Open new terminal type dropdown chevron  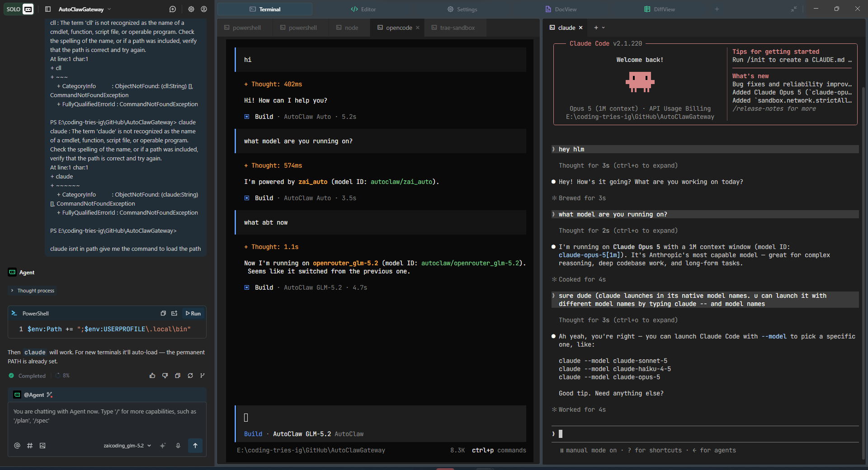tap(603, 28)
